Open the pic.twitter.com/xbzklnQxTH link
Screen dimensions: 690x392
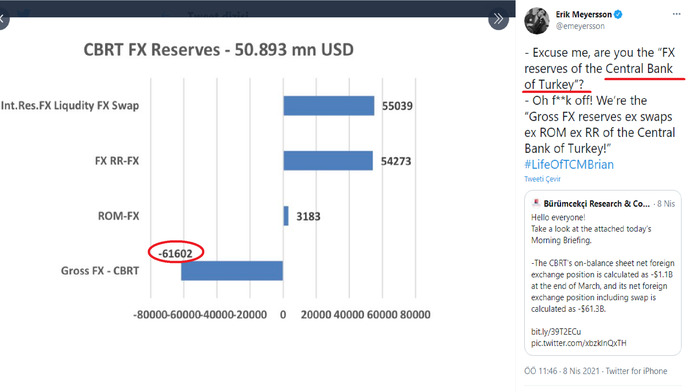tap(578, 343)
